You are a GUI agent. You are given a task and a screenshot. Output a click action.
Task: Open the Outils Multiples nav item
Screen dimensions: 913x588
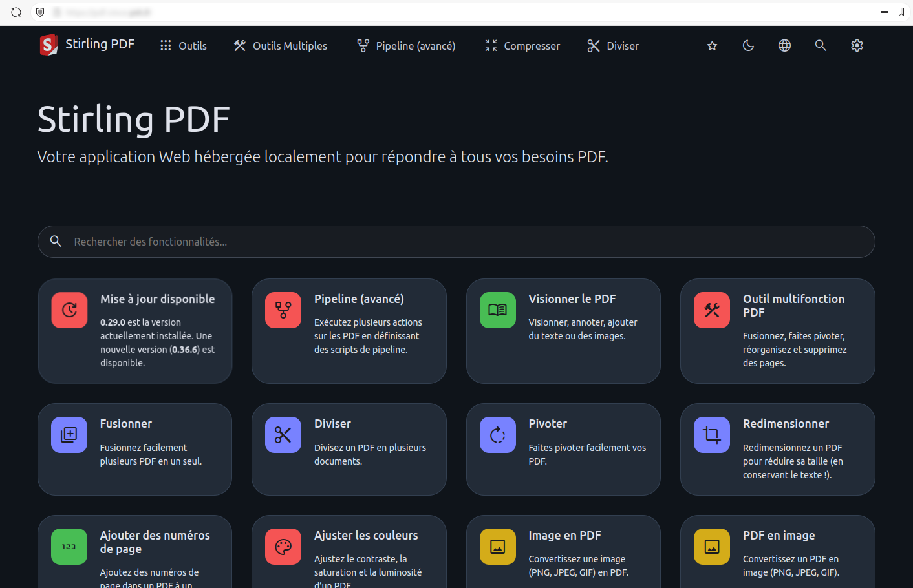coord(281,46)
